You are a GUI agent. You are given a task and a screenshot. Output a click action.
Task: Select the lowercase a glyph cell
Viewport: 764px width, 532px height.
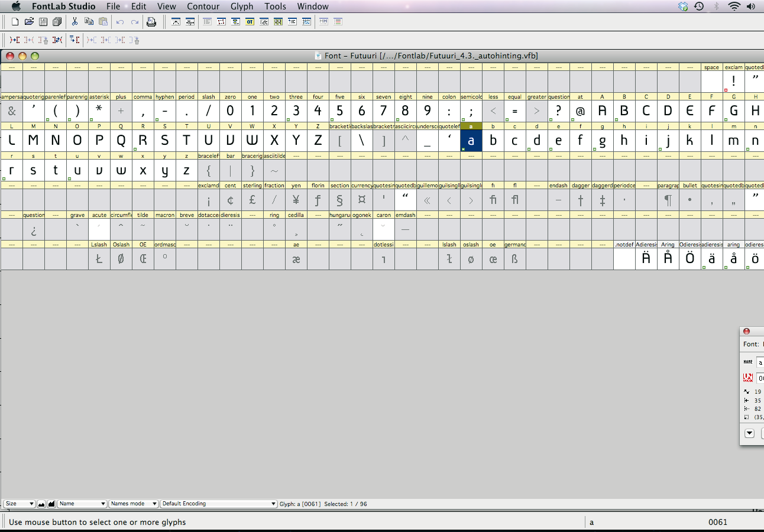pos(471,141)
